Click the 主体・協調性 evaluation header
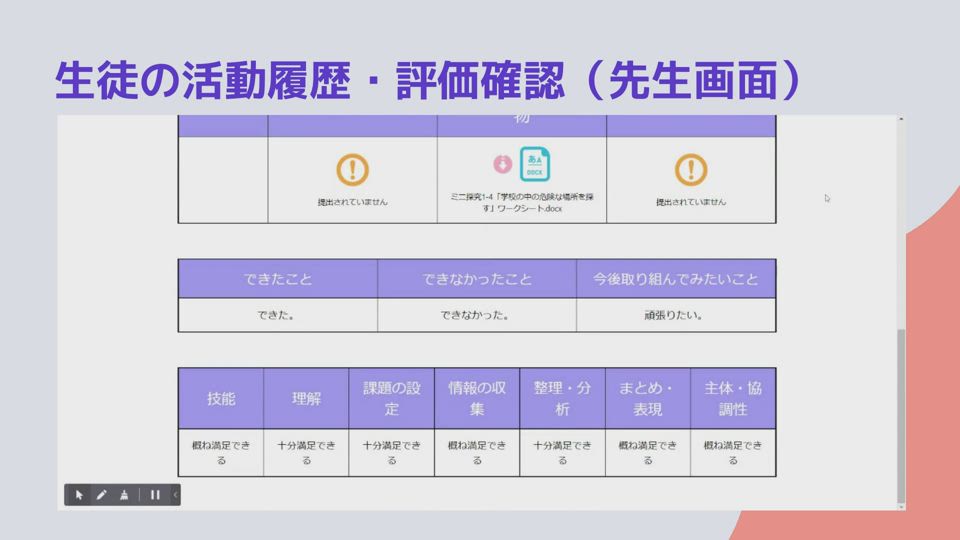 pyautogui.click(x=733, y=398)
